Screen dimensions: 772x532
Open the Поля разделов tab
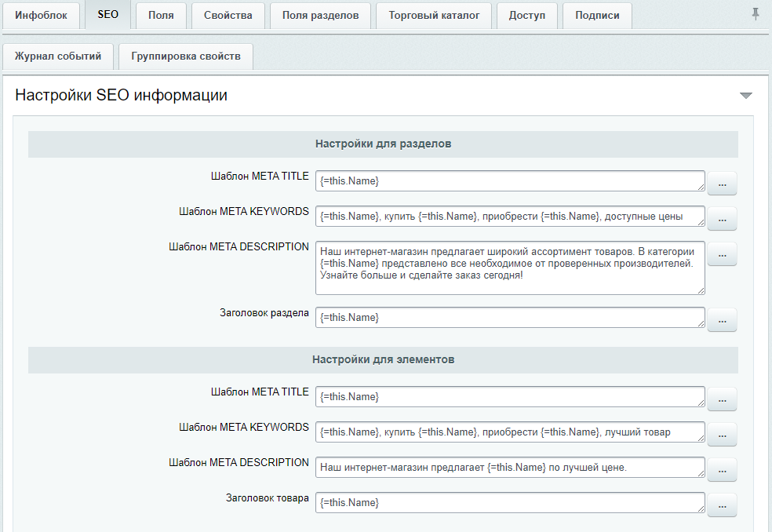tap(321, 15)
